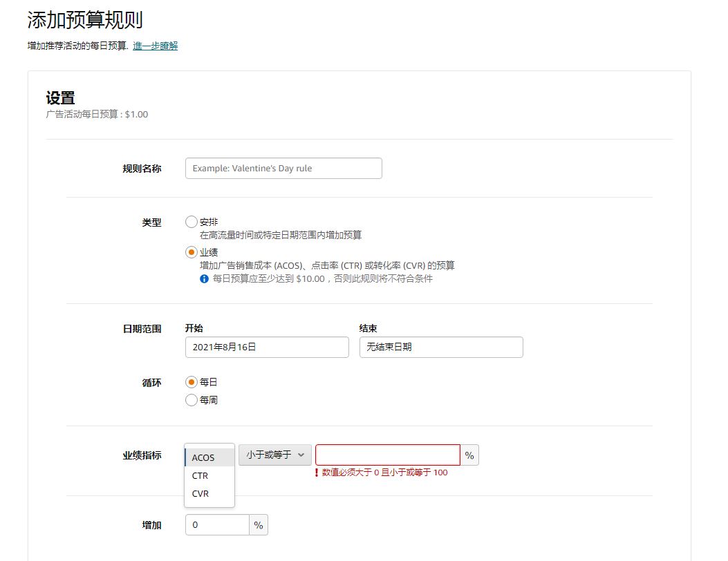The width and height of the screenshot is (728, 561).
Task: Choose CVR from the metric dropdown list
Action: [209, 494]
